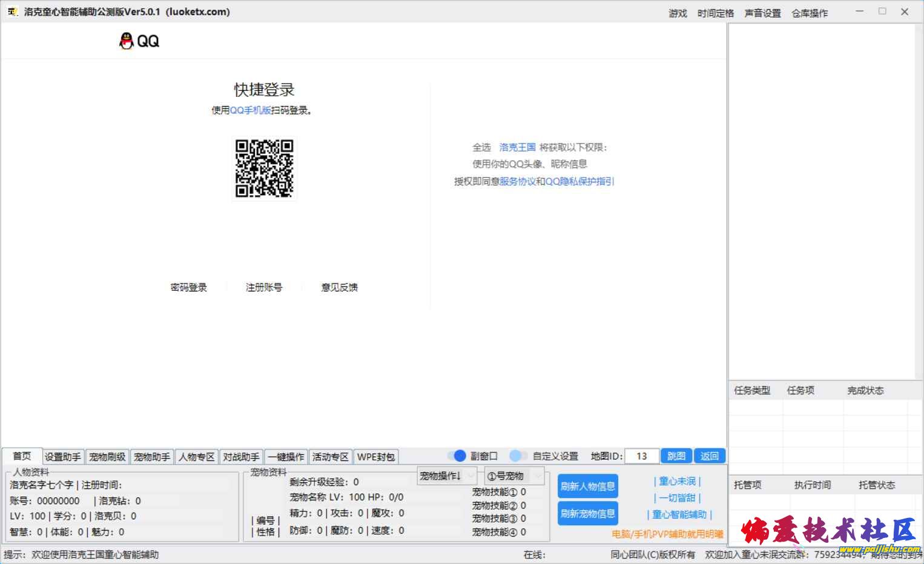Switch to the WPE封包 tab

pyautogui.click(x=375, y=457)
